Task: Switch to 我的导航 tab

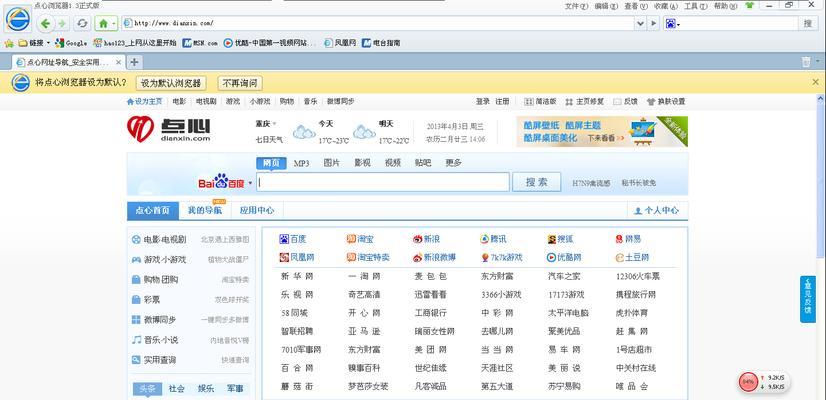Action: tap(205, 210)
